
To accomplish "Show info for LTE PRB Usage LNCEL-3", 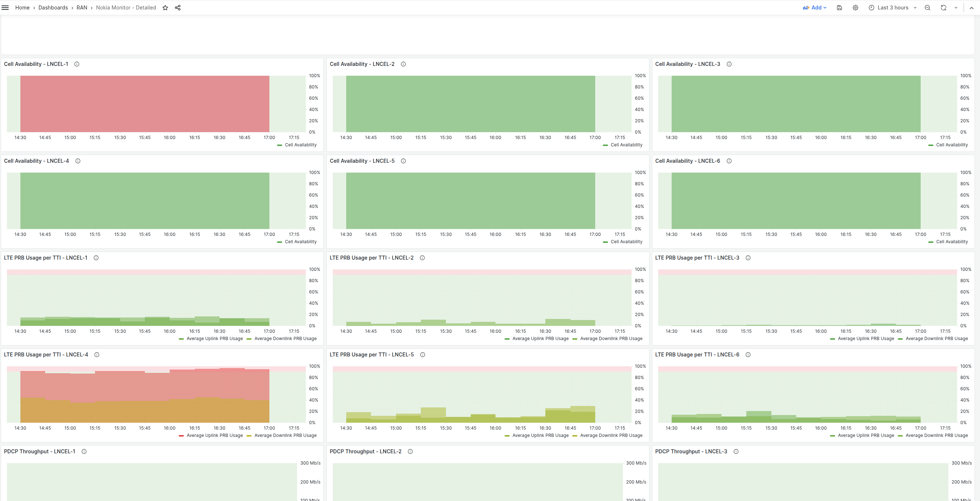I will tap(748, 257).
